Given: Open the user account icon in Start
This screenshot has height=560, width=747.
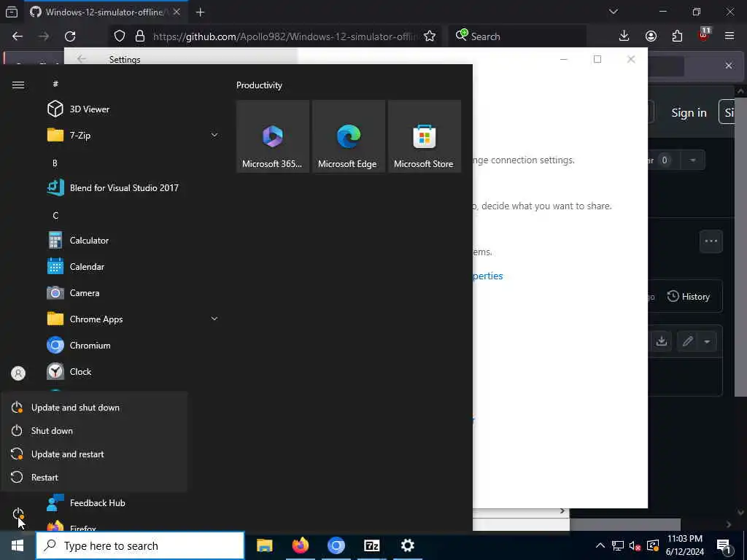Looking at the screenshot, I should [x=18, y=373].
